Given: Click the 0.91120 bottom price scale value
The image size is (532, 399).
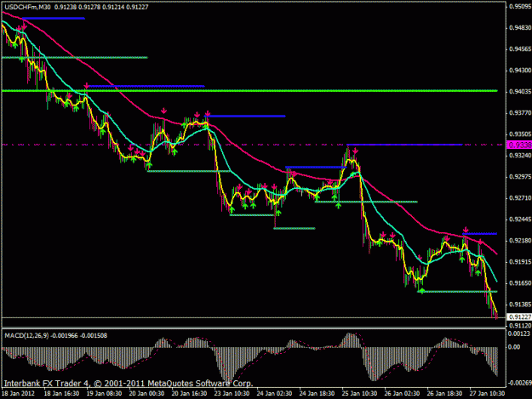Looking at the screenshot, I should 520,326.
